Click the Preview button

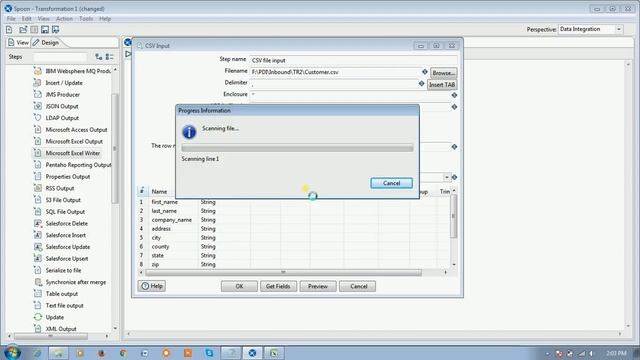coord(318,287)
